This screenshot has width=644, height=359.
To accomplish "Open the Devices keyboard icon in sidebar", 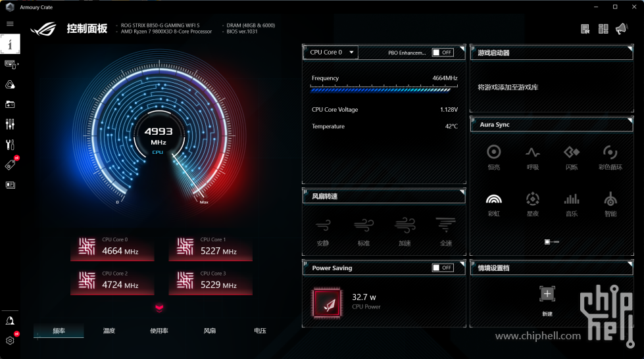I will 11,64.
